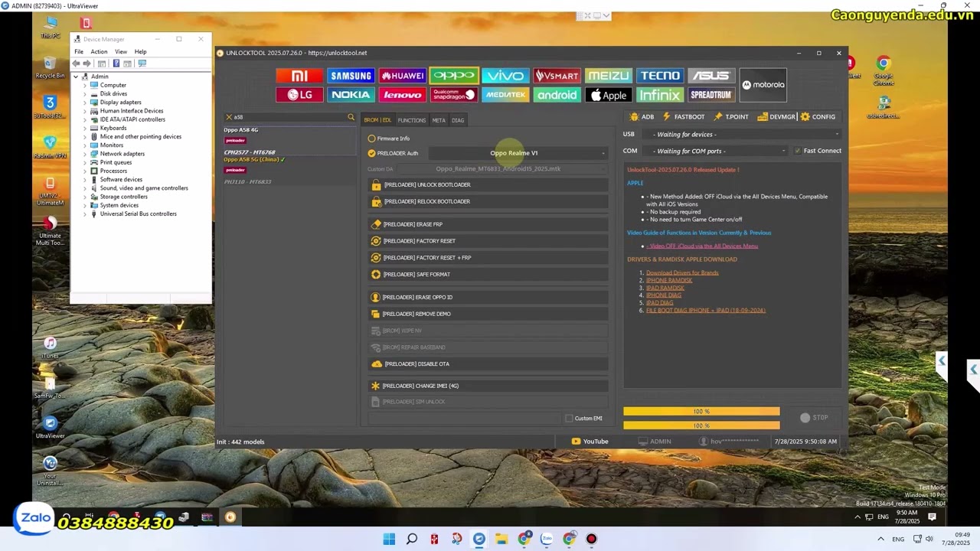Select the Infinix brand logo

click(660, 95)
